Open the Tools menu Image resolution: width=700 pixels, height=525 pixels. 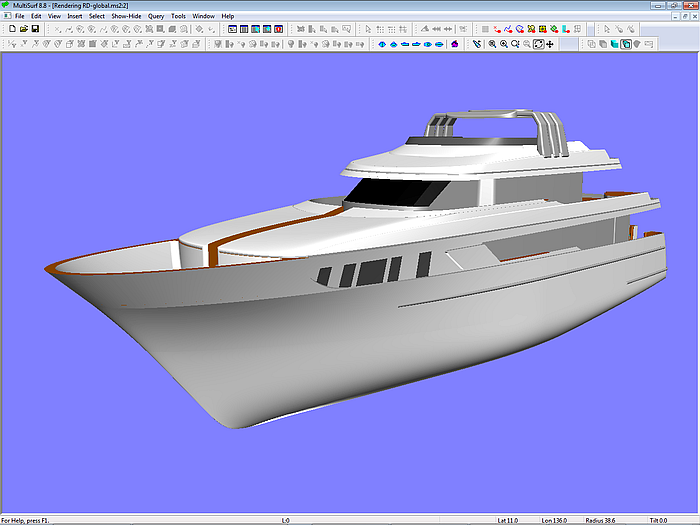[178, 17]
